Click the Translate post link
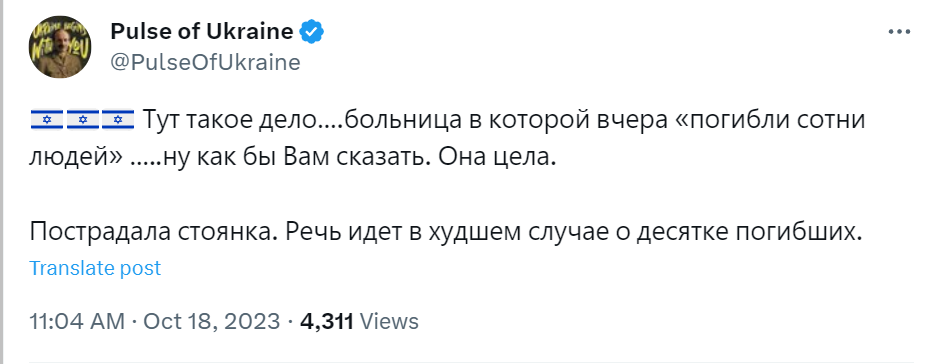This screenshot has width=930, height=364. [95, 268]
